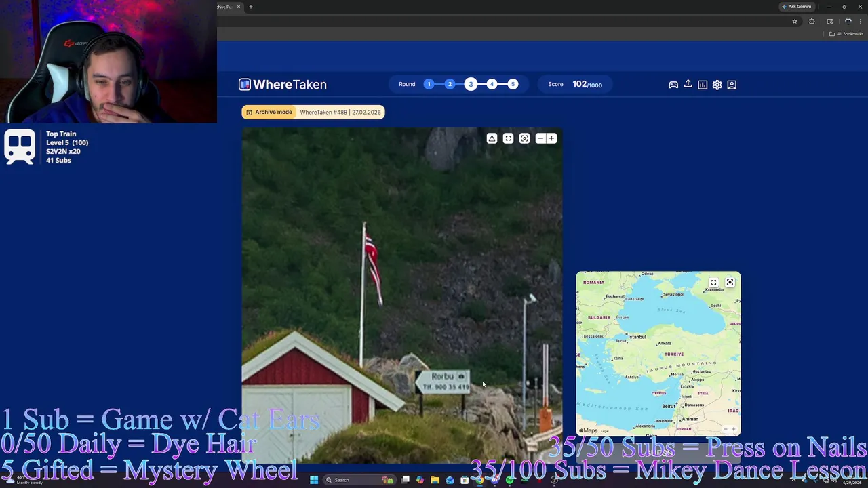Screen dimensions: 868x488
Task: Open the statistics bar chart icon
Action: pos(703,85)
